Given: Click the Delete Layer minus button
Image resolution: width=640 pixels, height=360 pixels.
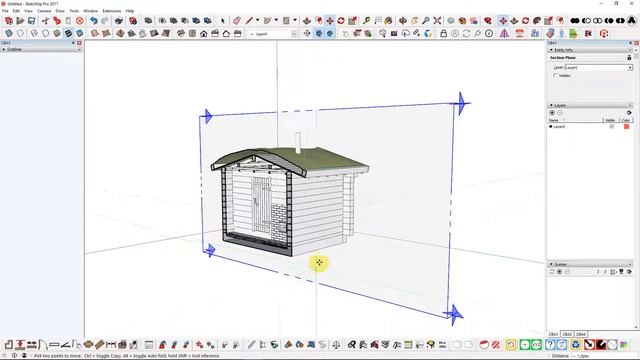Looking at the screenshot, I should click(x=560, y=113).
